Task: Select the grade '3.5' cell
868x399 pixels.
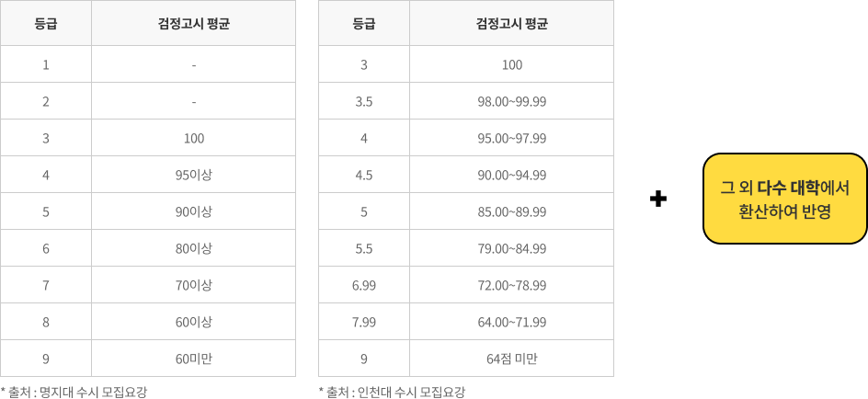Action: click(x=364, y=101)
